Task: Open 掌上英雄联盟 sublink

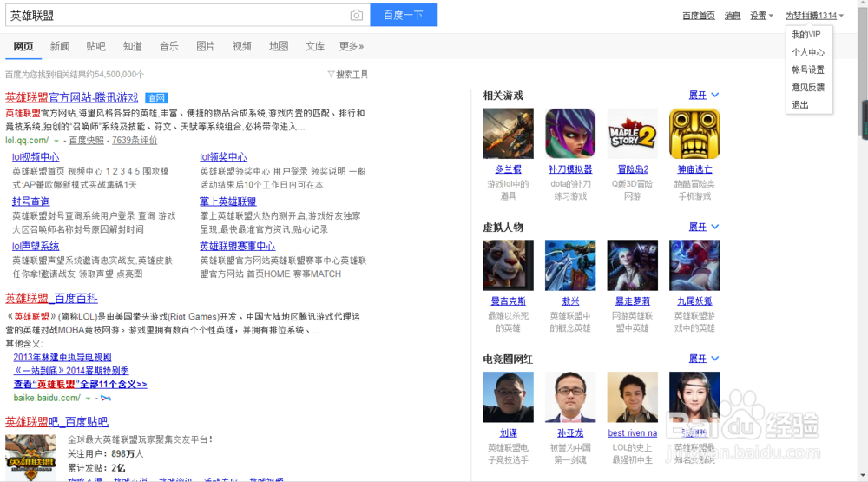Action: tap(228, 201)
